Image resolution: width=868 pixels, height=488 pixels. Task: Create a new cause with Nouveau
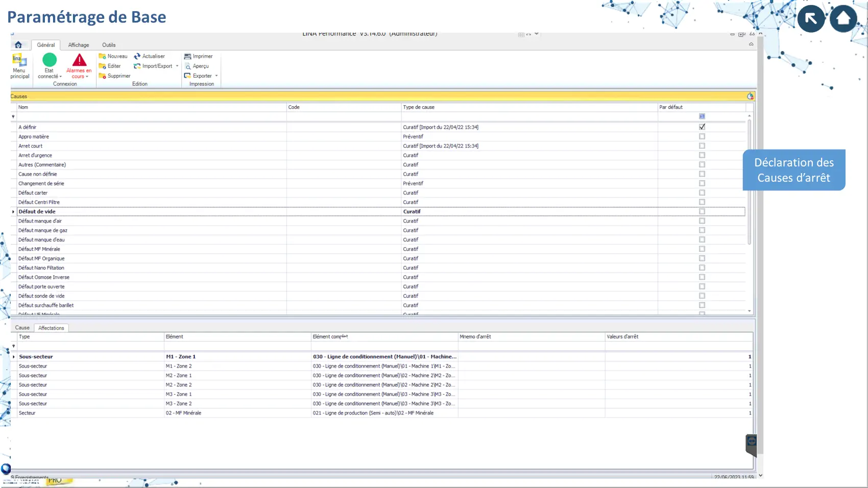pos(113,56)
